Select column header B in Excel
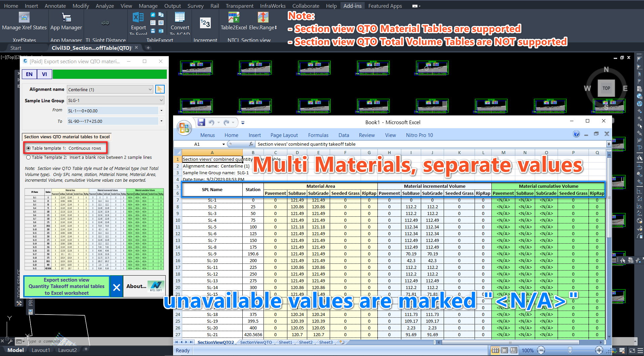The image size is (644, 356). [253, 152]
